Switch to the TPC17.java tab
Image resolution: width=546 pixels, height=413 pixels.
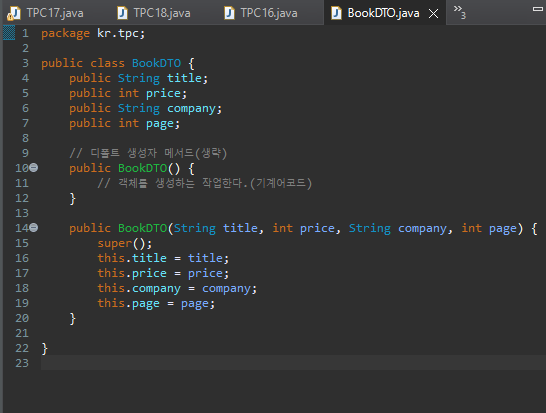45,13
